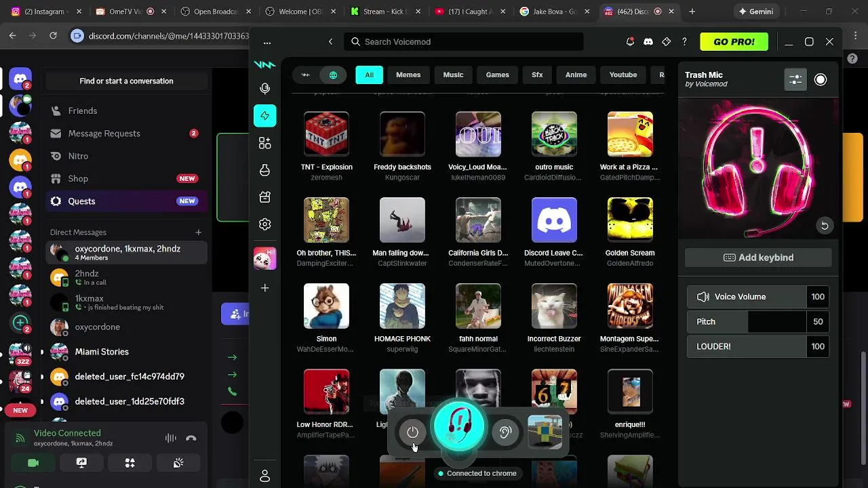Play the Incorrect Buzzer sound
The image size is (868, 488).
click(x=554, y=306)
